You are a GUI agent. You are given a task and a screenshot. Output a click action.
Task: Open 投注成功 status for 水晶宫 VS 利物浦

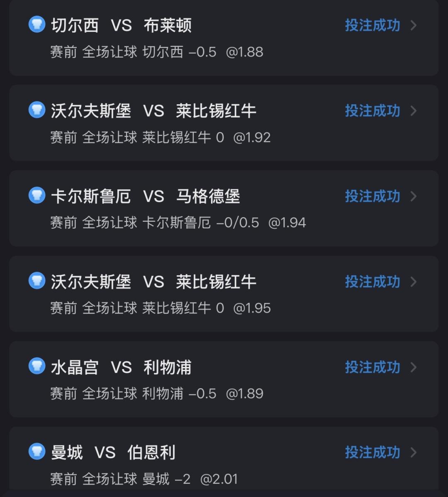[x=372, y=367]
